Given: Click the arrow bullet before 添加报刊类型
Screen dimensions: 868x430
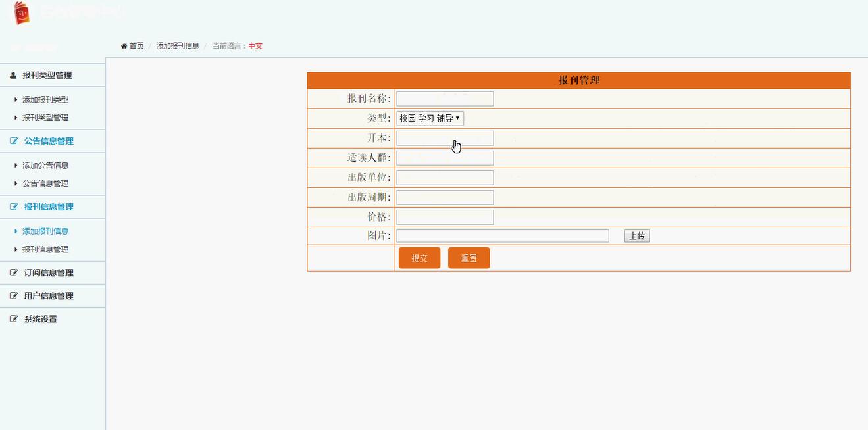Looking at the screenshot, I should [16, 100].
